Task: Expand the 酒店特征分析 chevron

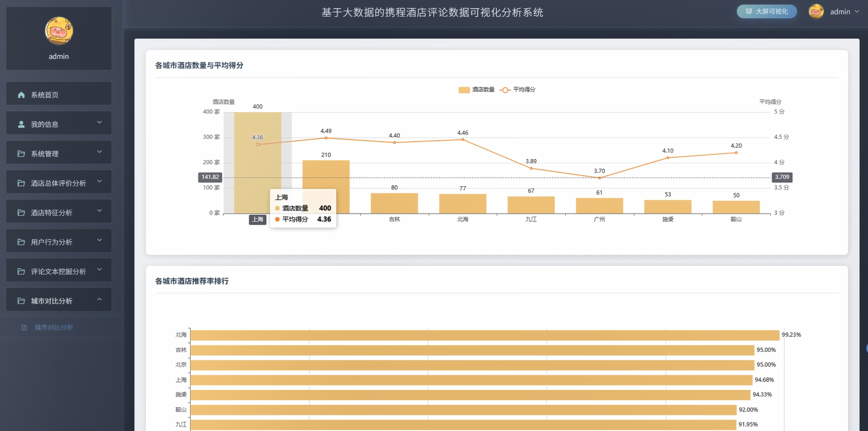Action: [99, 211]
